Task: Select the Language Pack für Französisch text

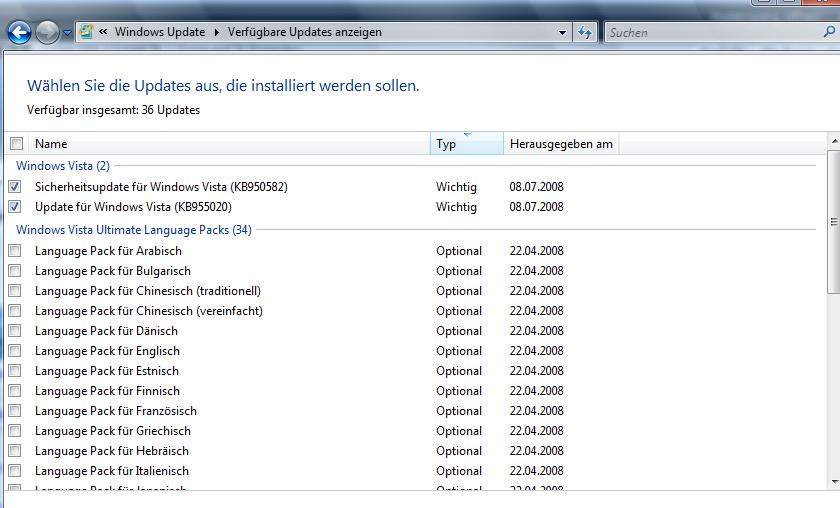Action: 116,411
